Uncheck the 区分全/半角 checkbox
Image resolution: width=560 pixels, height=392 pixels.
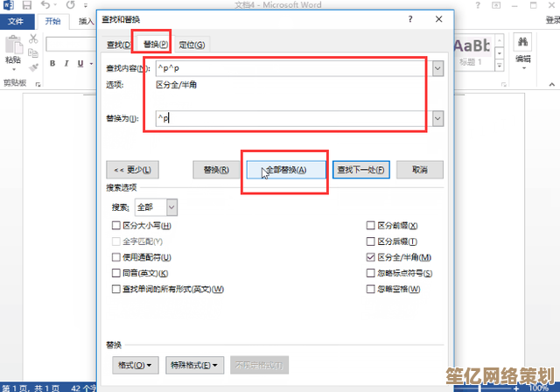pyautogui.click(x=371, y=257)
